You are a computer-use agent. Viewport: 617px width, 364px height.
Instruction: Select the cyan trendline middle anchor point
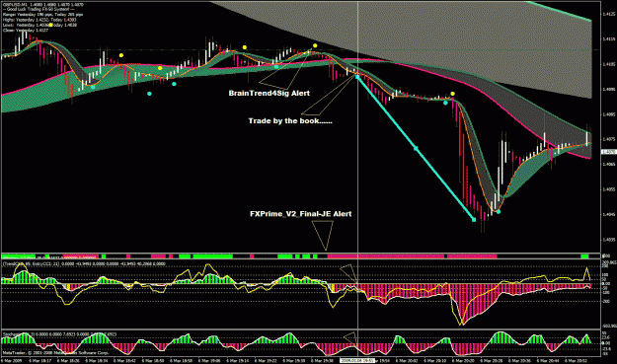coord(416,148)
